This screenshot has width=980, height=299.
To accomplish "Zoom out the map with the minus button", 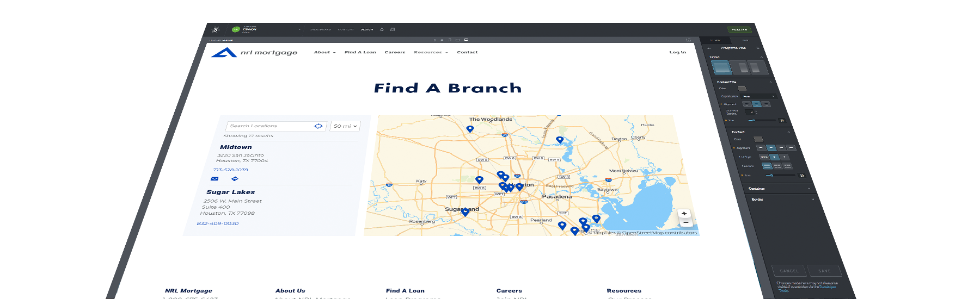I will point(686,222).
